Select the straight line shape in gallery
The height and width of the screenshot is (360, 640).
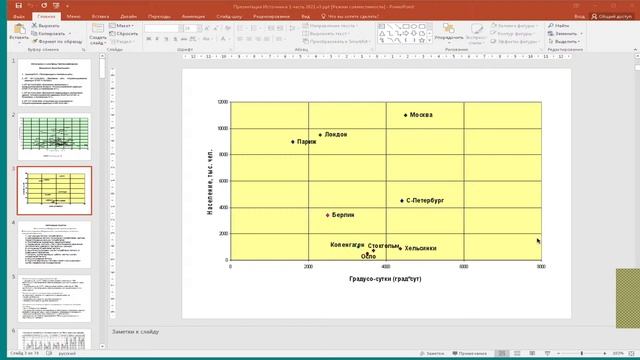pos(390,26)
